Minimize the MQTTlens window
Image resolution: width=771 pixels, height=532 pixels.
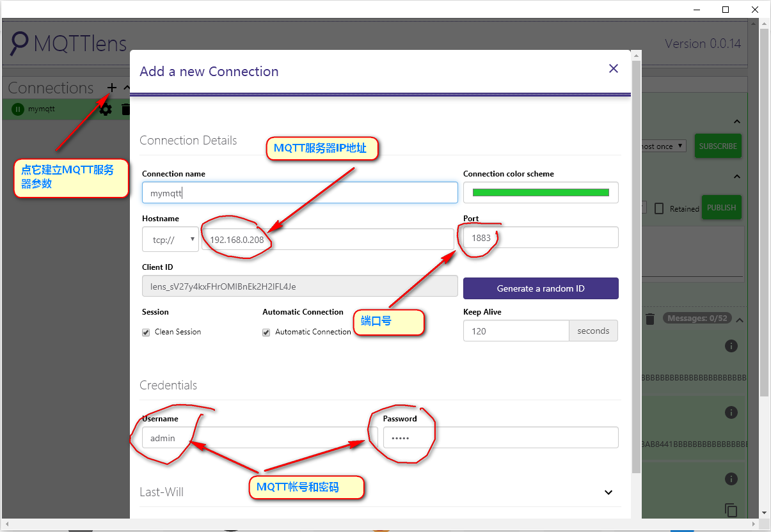tap(696, 10)
